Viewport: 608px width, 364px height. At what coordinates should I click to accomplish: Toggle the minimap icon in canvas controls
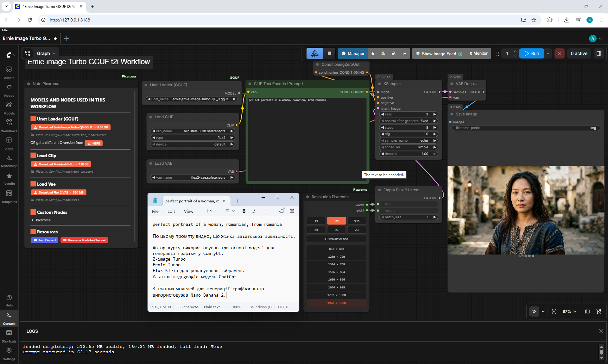click(x=587, y=312)
